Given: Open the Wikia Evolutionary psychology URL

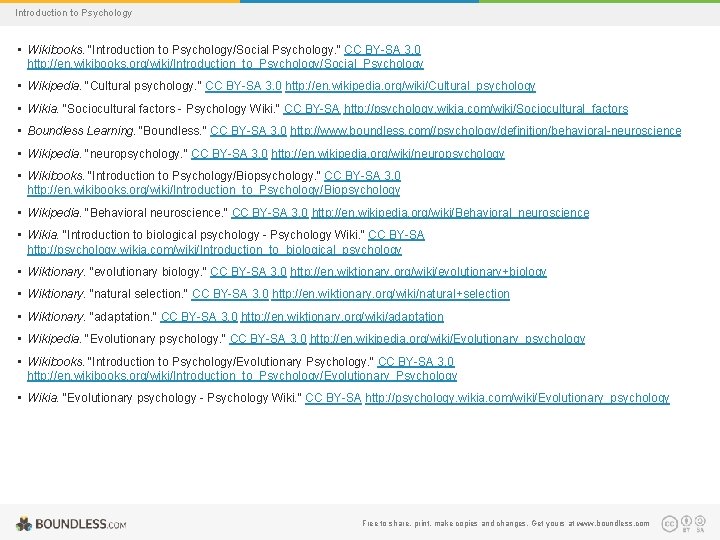Looking at the screenshot, I should point(517,398).
